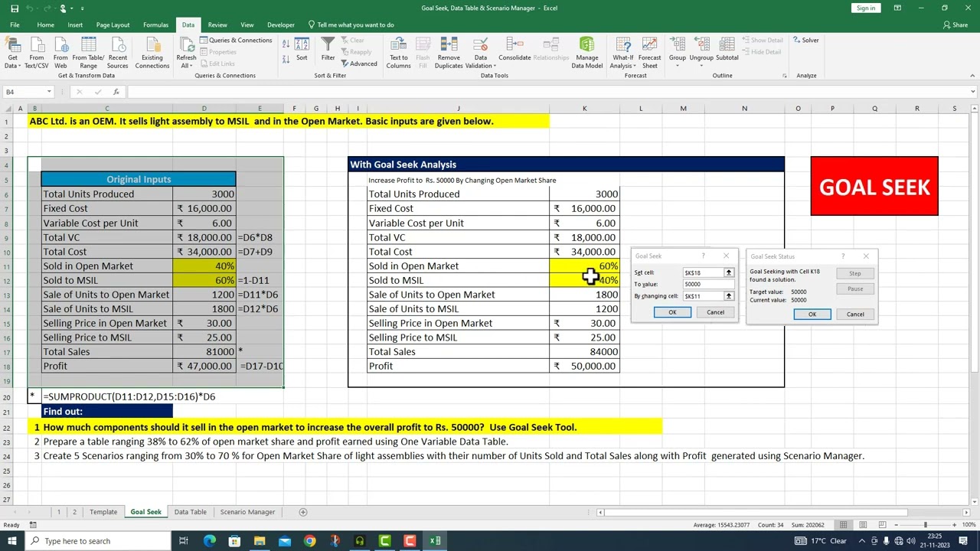The width and height of the screenshot is (980, 551).
Task: Open the Data Table sheet tab
Action: tap(190, 512)
